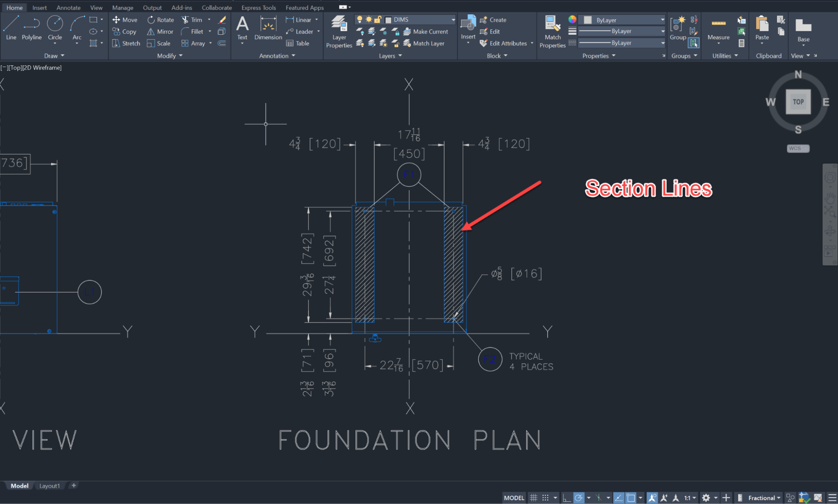Viewport: 838px width, 504px height.
Task: Click the Group tool
Action: 678,28
